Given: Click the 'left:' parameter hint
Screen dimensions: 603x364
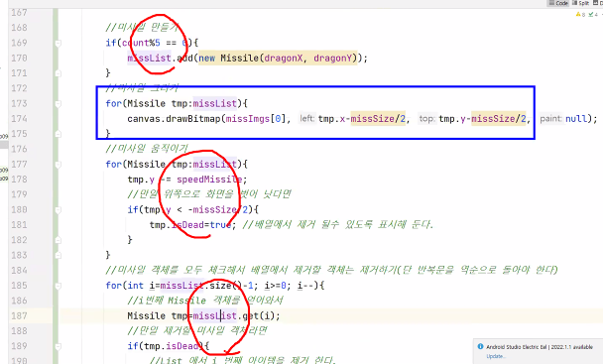Looking at the screenshot, I should 307,118.
